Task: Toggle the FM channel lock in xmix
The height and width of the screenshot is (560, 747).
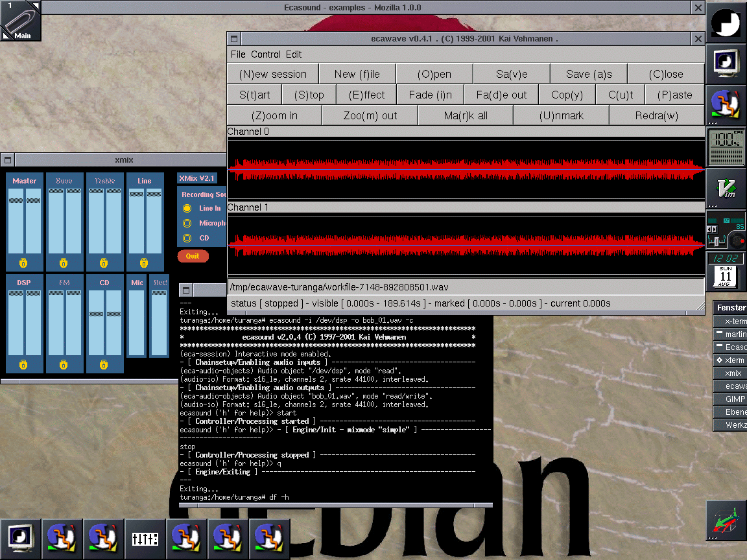Action: click(64, 365)
